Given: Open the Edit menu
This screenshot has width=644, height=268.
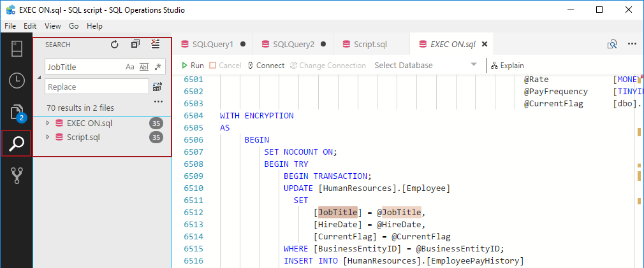Looking at the screenshot, I should pos(30,26).
